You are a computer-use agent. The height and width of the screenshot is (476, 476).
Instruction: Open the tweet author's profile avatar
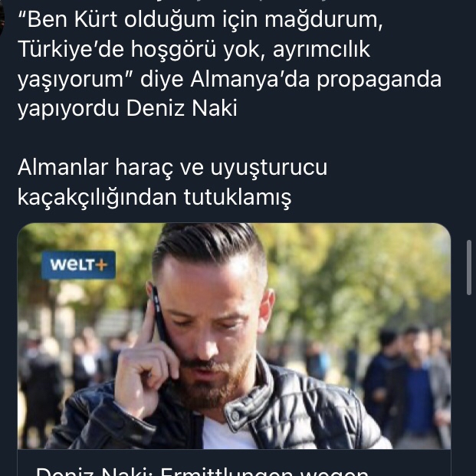pos(2,18)
